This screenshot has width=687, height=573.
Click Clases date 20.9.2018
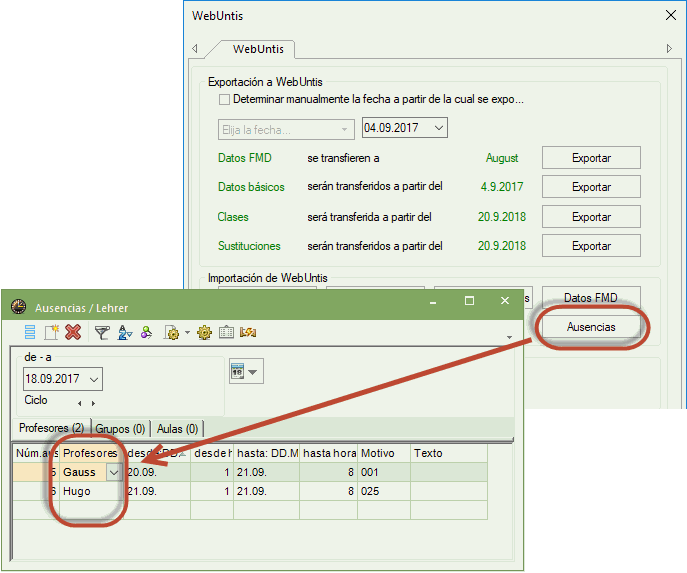click(502, 217)
